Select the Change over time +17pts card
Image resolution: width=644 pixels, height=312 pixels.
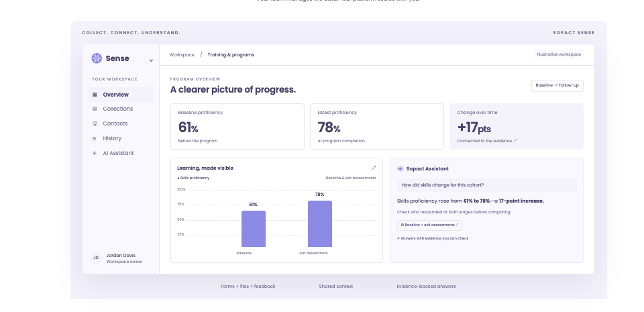click(517, 126)
